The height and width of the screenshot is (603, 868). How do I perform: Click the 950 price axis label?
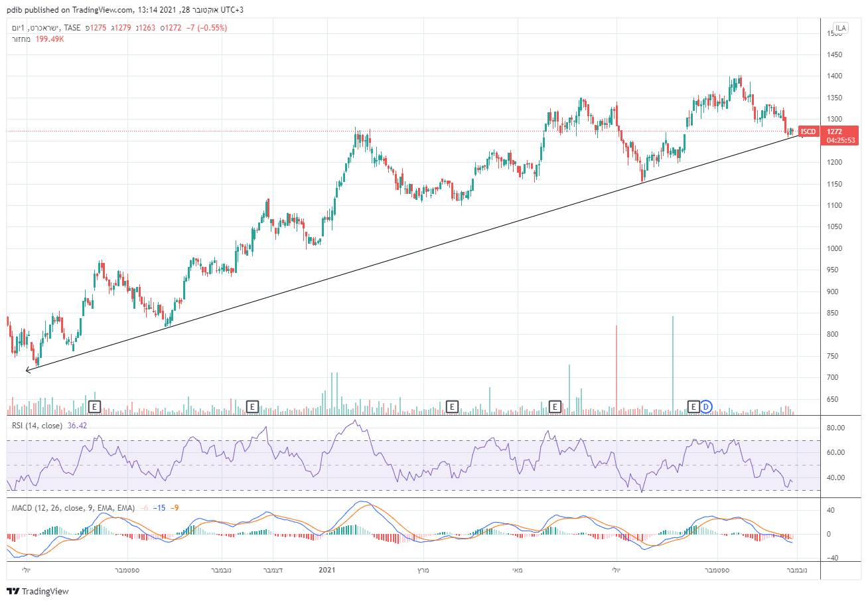coord(832,270)
